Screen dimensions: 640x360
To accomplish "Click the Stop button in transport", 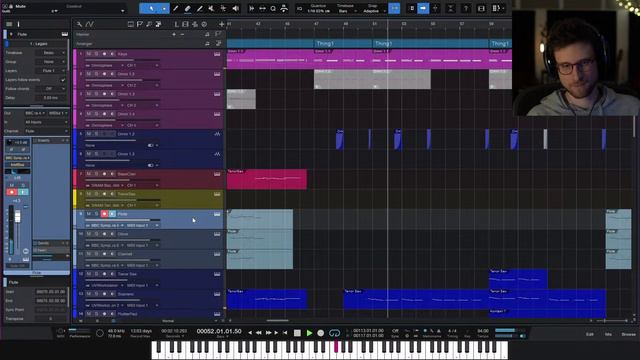I will point(297,333).
